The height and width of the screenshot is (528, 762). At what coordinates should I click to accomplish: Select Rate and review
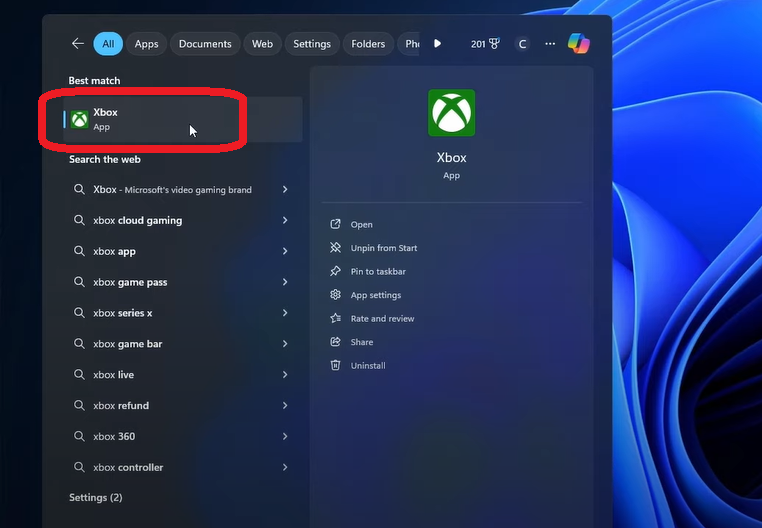tap(382, 318)
